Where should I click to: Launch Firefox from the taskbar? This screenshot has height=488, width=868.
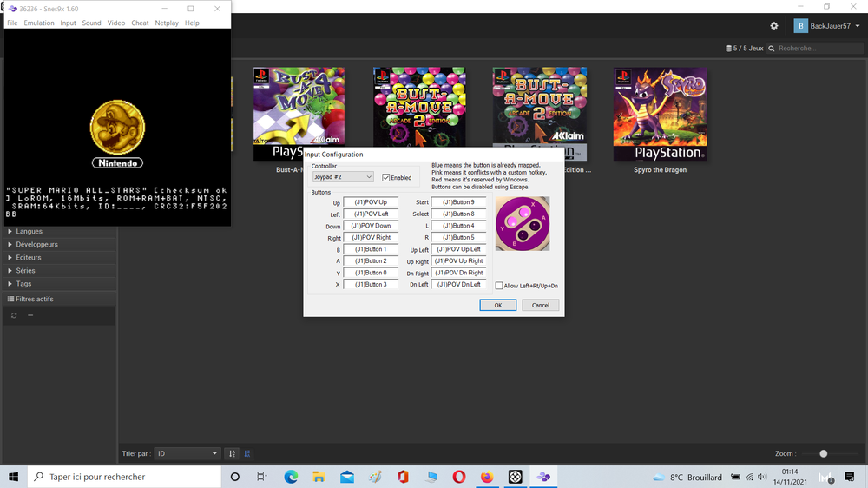click(x=487, y=477)
